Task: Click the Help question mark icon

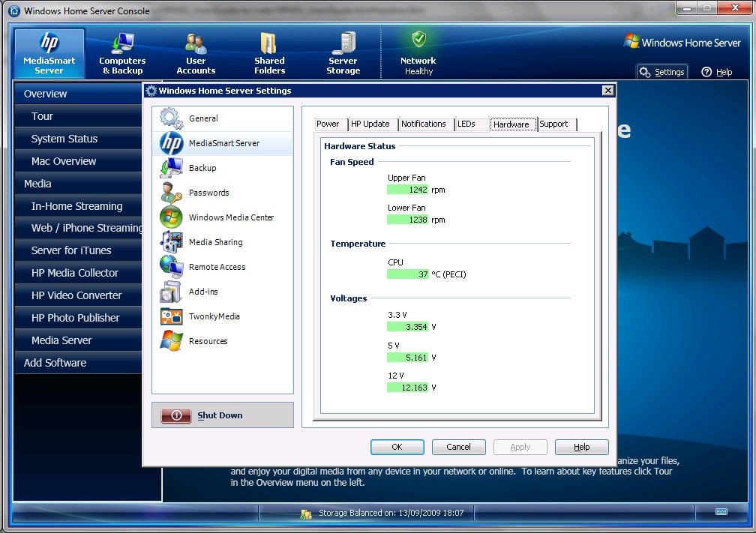Action: point(706,72)
